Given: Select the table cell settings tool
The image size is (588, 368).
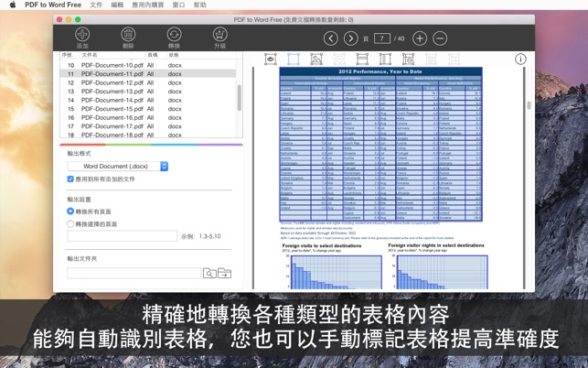Looking at the screenshot, I should (408, 59).
